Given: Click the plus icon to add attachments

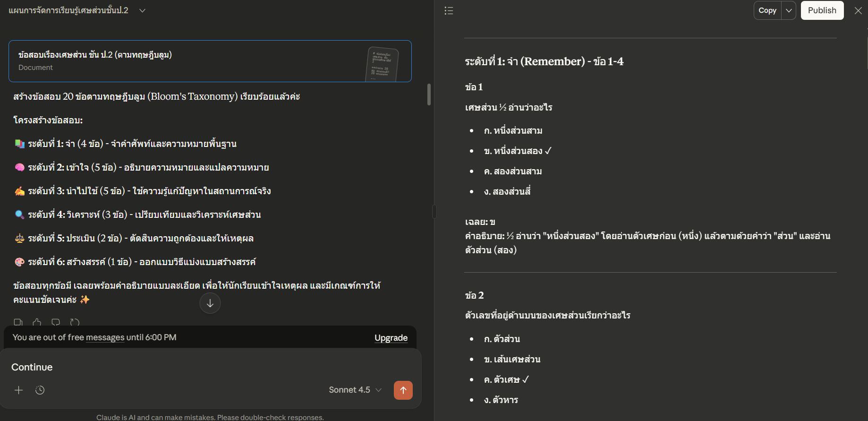Looking at the screenshot, I should tap(18, 390).
